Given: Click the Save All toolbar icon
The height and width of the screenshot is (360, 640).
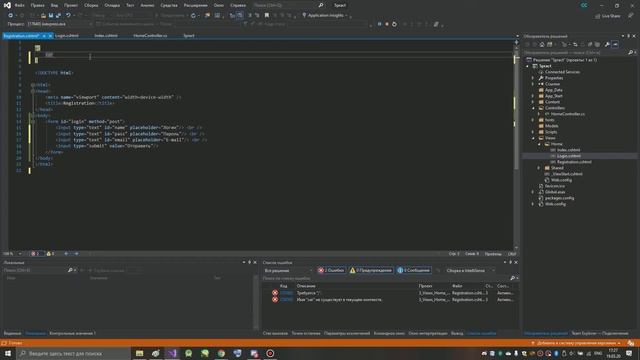Looking at the screenshot, I should click(58, 16).
